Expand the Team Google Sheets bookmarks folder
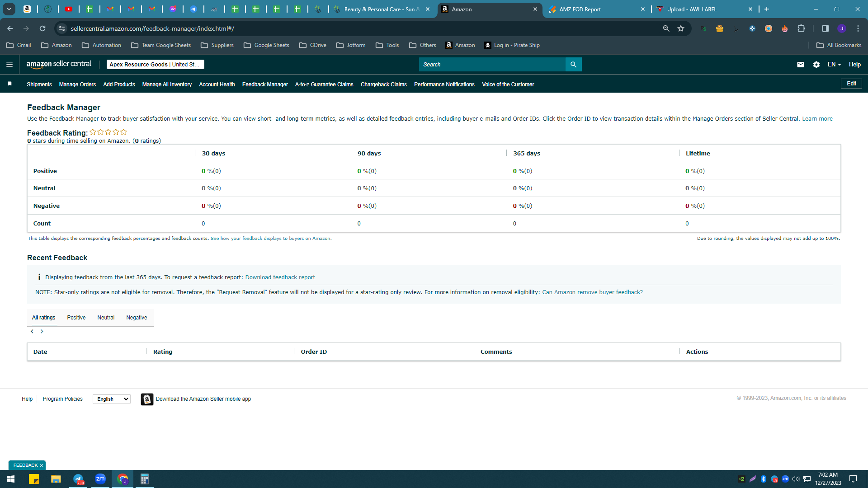The height and width of the screenshot is (488, 868). tap(161, 45)
